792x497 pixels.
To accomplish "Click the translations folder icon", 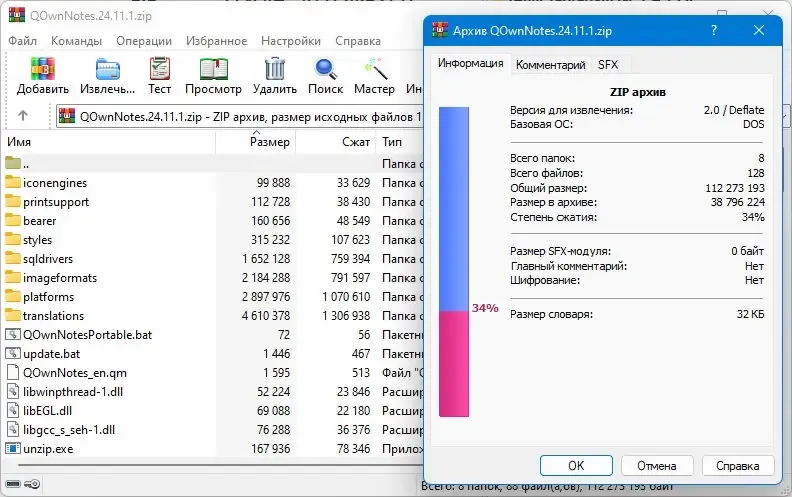I will click(x=13, y=315).
